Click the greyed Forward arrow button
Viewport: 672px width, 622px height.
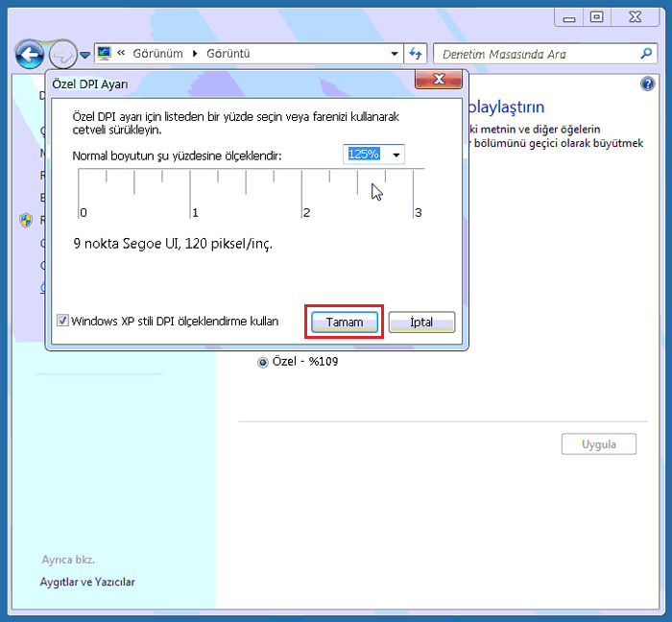pyautogui.click(x=63, y=55)
